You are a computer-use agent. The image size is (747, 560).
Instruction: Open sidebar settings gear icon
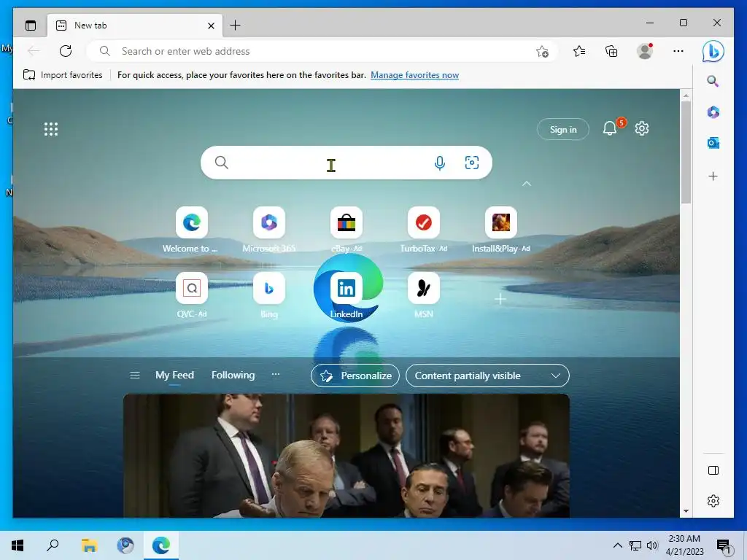(x=713, y=501)
